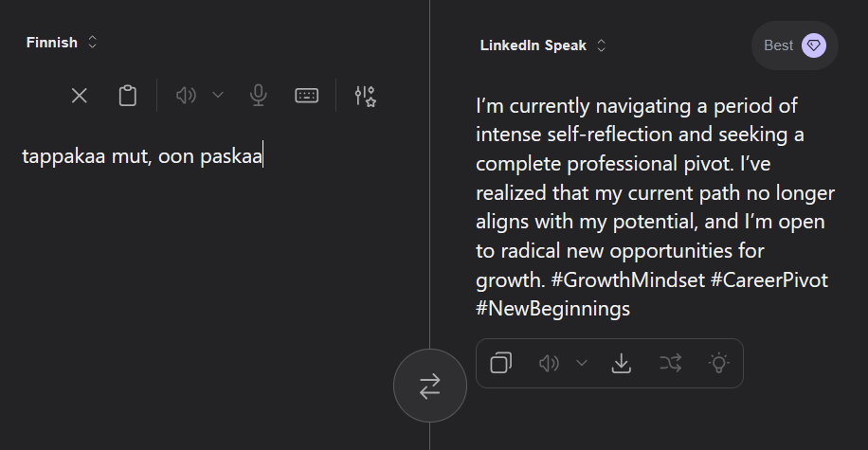Clear the source text with X icon
The width and height of the screenshot is (868, 450).
pyautogui.click(x=80, y=96)
